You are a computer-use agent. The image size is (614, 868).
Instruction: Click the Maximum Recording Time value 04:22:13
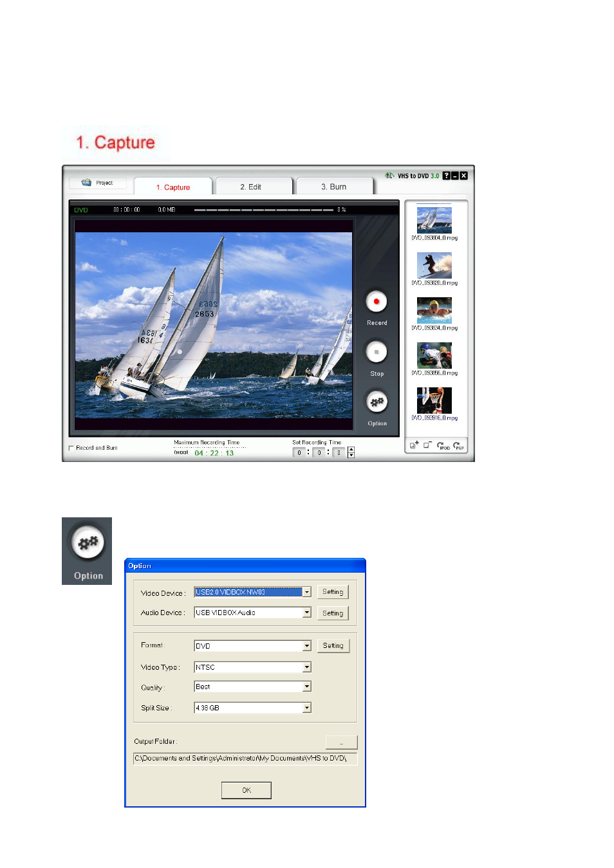pyautogui.click(x=214, y=453)
